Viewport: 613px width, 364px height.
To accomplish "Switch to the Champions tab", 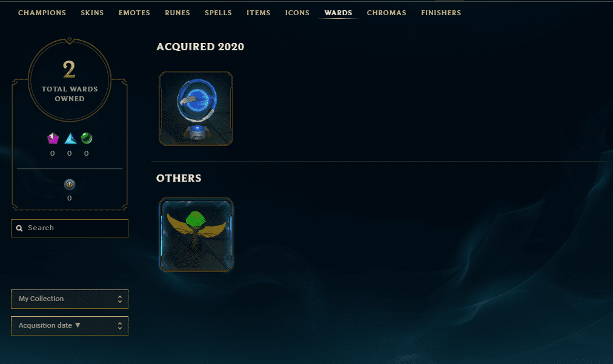I will click(x=42, y=13).
